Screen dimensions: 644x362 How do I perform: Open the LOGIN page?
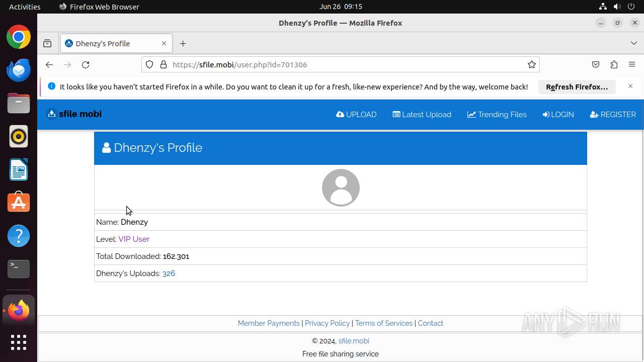coord(558,115)
